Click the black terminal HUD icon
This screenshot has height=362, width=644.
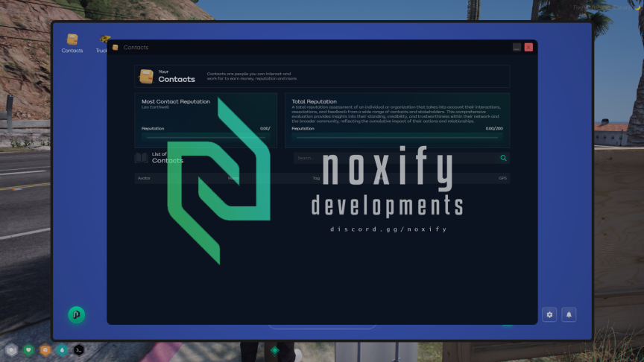click(79, 350)
